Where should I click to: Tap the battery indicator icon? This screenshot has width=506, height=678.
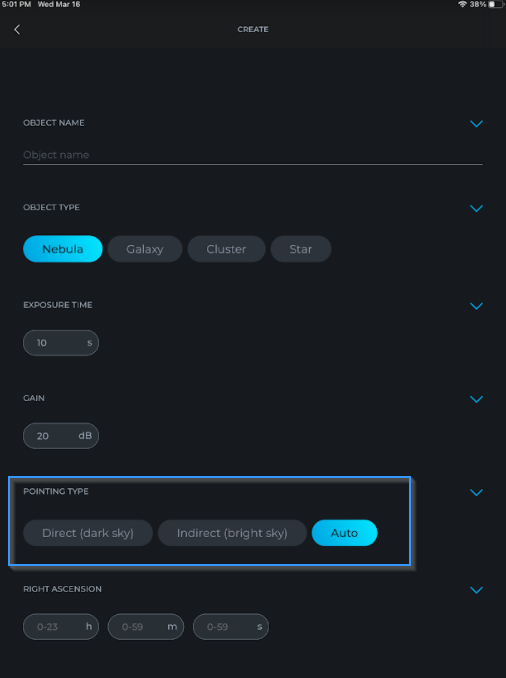(496, 4)
